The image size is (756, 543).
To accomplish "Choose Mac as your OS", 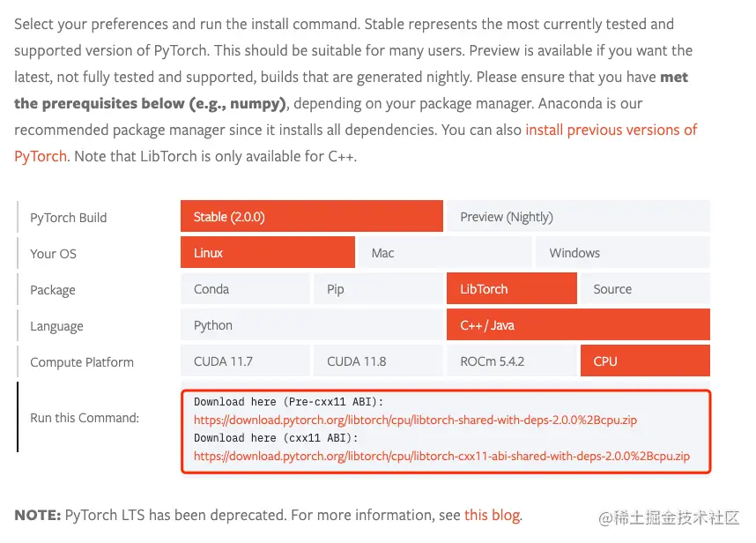I will pos(445,253).
